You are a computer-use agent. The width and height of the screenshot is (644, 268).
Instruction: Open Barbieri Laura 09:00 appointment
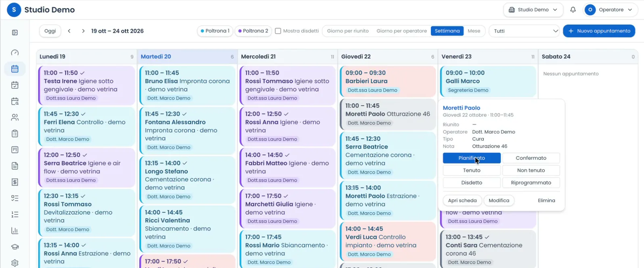(x=387, y=82)
